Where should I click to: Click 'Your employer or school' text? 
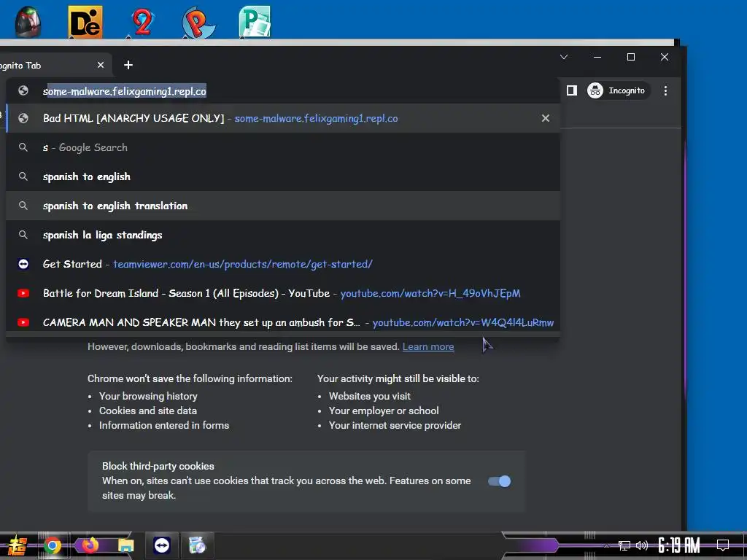(384, 411)
